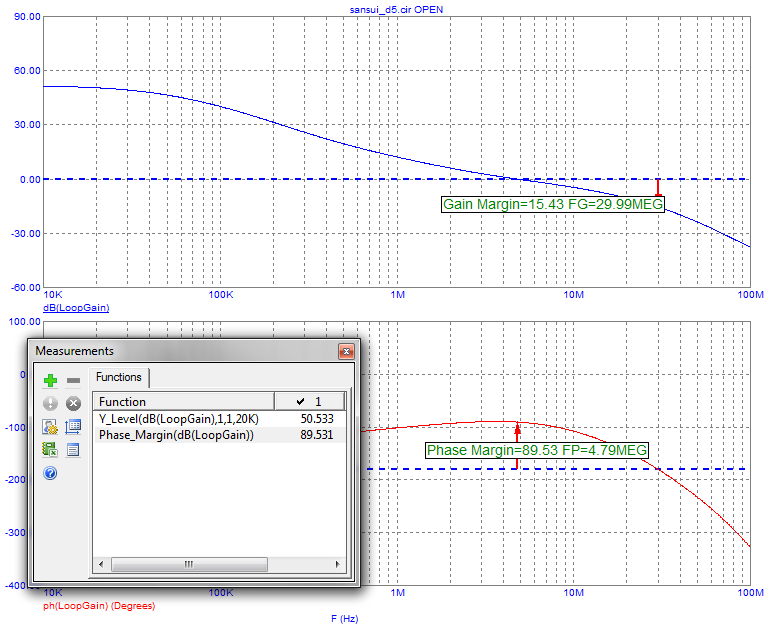
Task: Click the Phase Margin=89.53 annotation tag
Action: (537, 450)
